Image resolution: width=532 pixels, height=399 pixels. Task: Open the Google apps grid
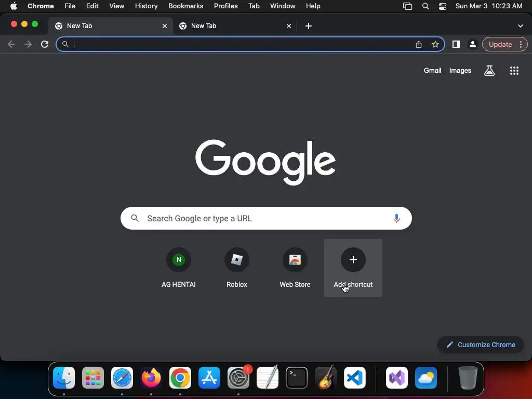514,71
